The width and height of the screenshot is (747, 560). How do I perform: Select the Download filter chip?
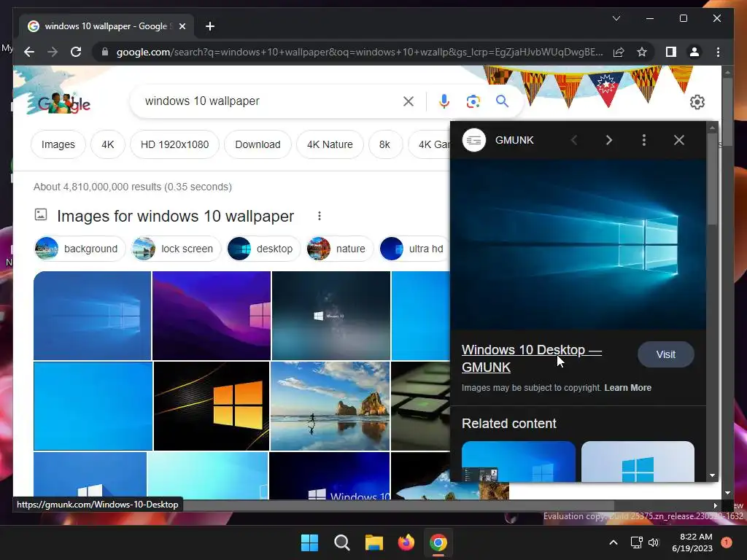258,144
